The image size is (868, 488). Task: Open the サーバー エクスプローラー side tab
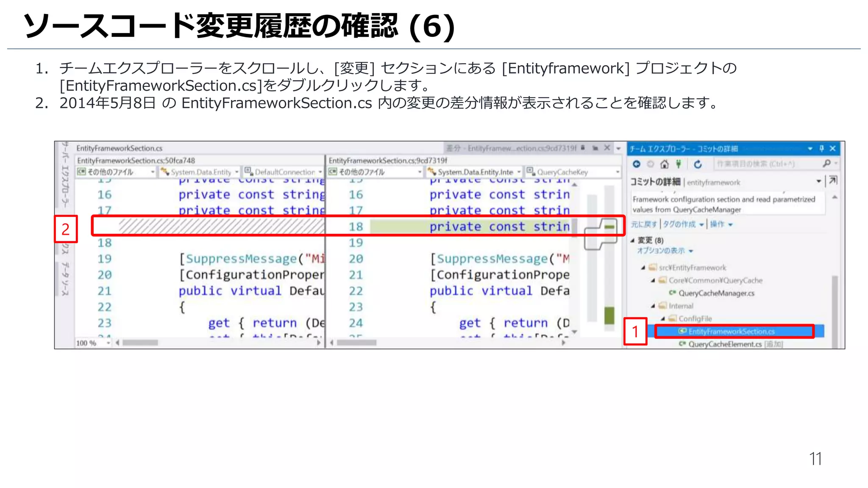click(x=65, y=175)
